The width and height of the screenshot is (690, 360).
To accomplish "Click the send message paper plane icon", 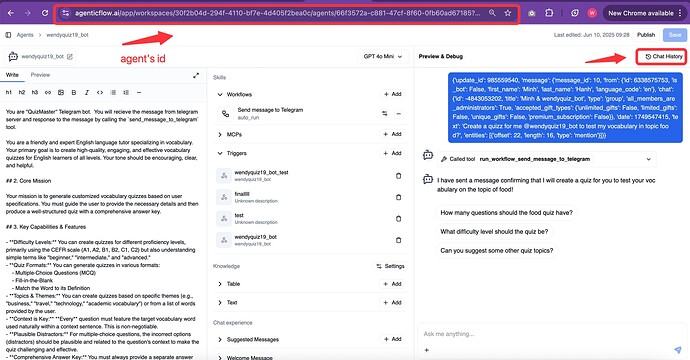I will click(x=678, y=350).
